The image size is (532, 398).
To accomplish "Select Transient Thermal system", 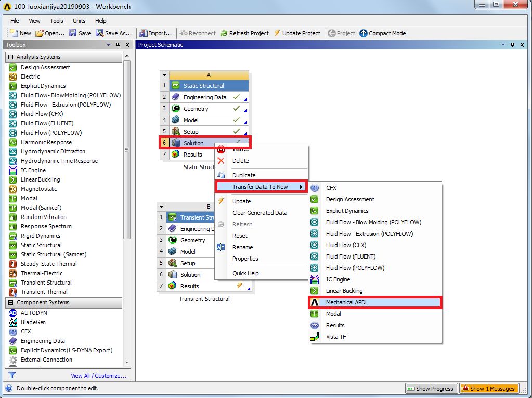I will coord(44,292).
